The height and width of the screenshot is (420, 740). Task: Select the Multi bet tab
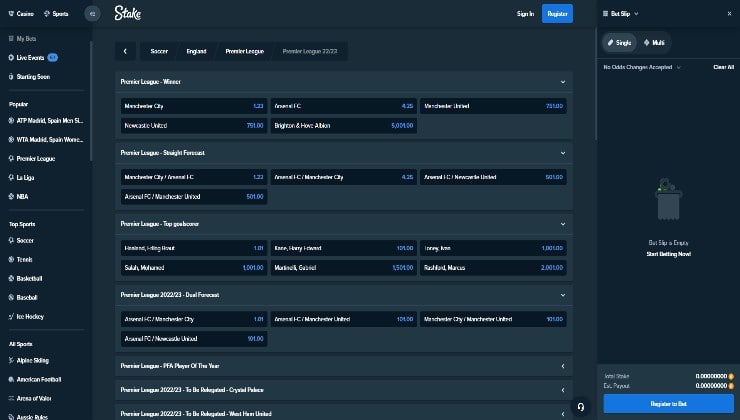654,42
